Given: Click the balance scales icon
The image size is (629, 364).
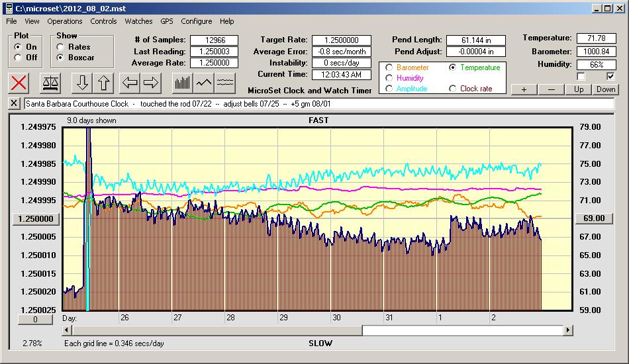Looking at the screenshot, I should click(x=50, y=83).
